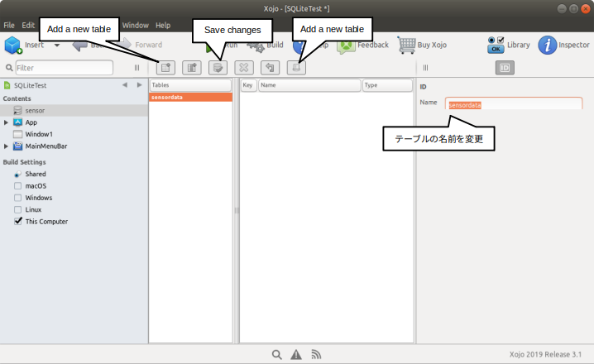
Task: Open the Window menu
Action: click(135, 26)
